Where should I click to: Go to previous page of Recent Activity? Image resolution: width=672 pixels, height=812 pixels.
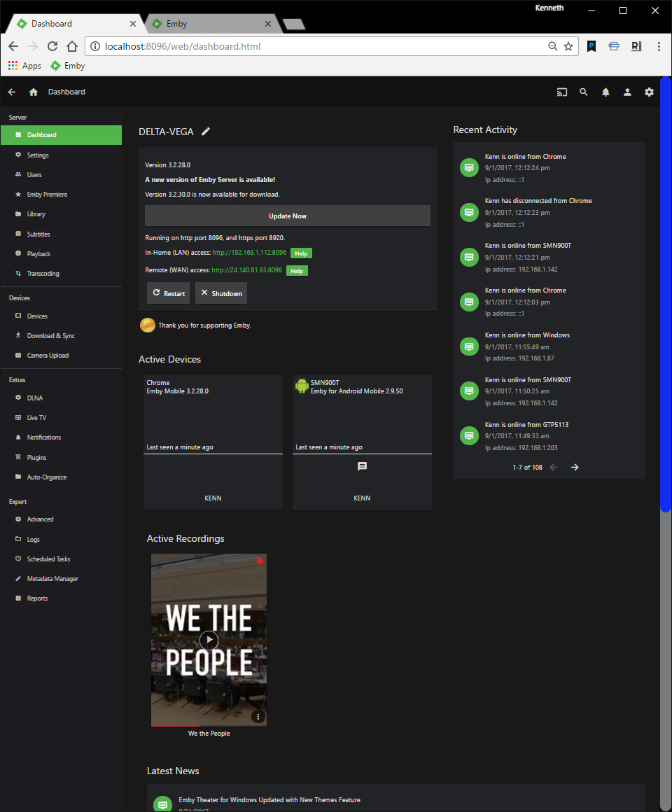point(554,467)
